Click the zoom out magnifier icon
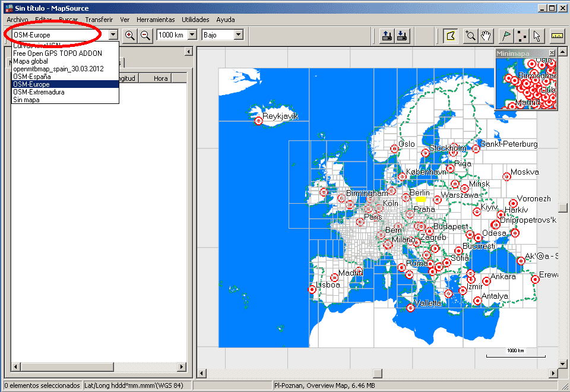Screen dimensions: 570x392 (x=145, y=35)
